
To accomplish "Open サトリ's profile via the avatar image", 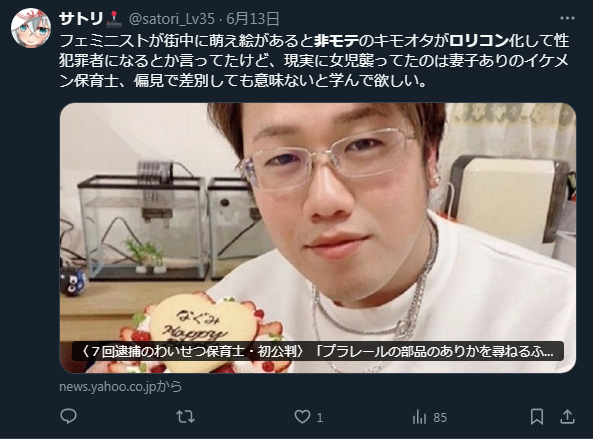I will pyautogui.click(x=31, y=28).
